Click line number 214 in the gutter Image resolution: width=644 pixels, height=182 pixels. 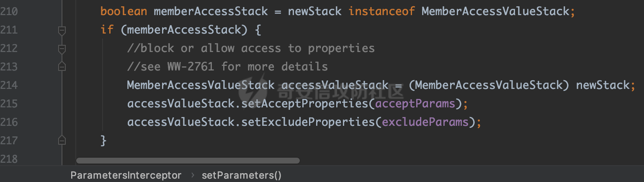point(9,85)
